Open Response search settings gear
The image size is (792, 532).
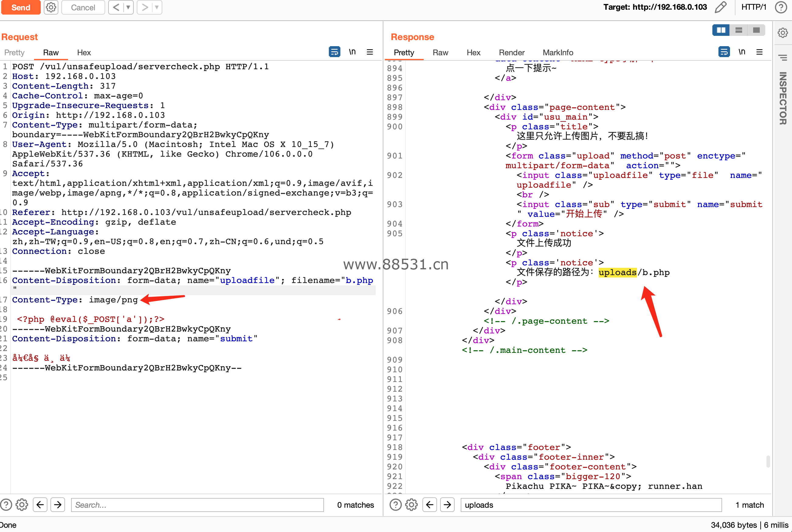[411, 505]
